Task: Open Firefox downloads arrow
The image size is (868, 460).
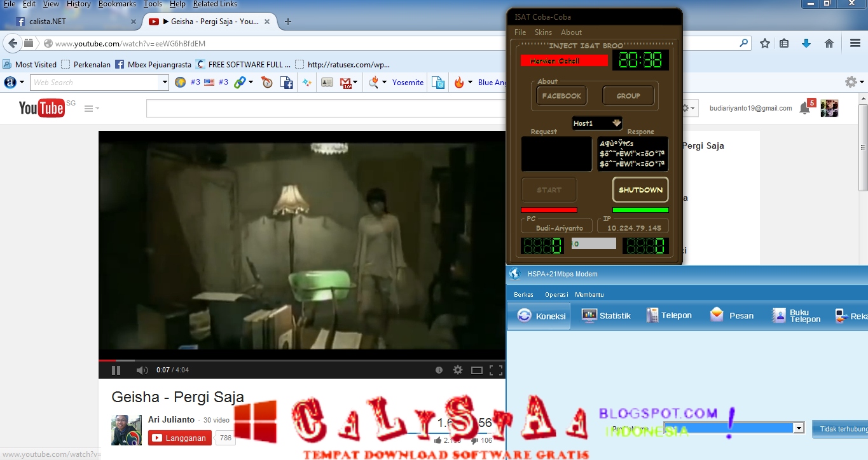Action: [806, 44]
